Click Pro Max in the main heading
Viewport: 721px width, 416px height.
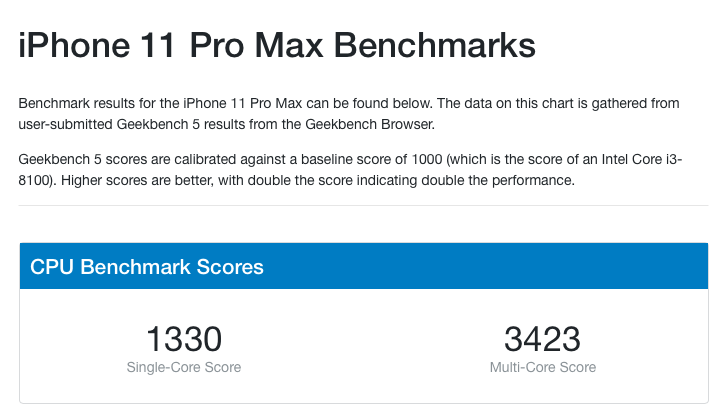click(257, 45)
